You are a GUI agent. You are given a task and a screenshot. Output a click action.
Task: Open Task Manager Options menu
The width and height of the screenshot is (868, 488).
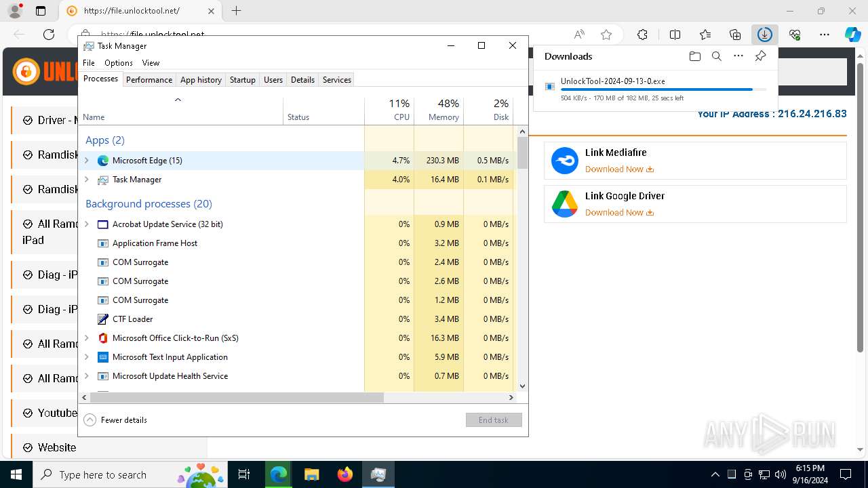pos(119,63)
